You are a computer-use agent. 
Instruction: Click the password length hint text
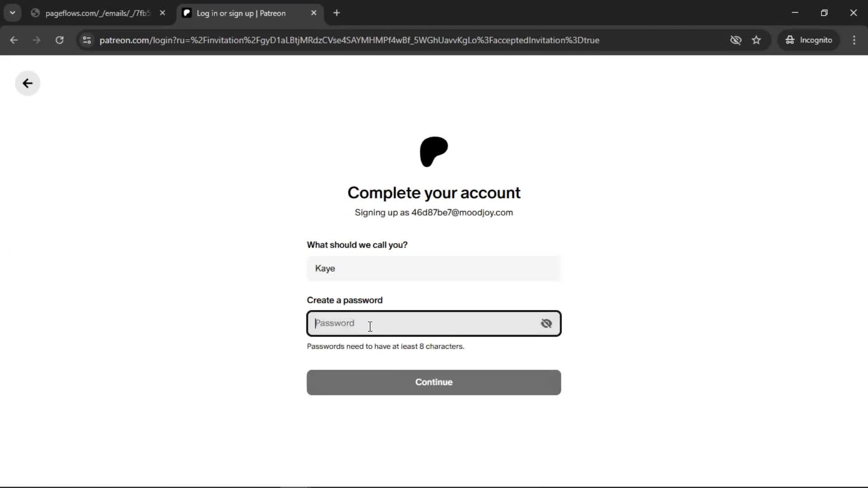tap(386, 347)
